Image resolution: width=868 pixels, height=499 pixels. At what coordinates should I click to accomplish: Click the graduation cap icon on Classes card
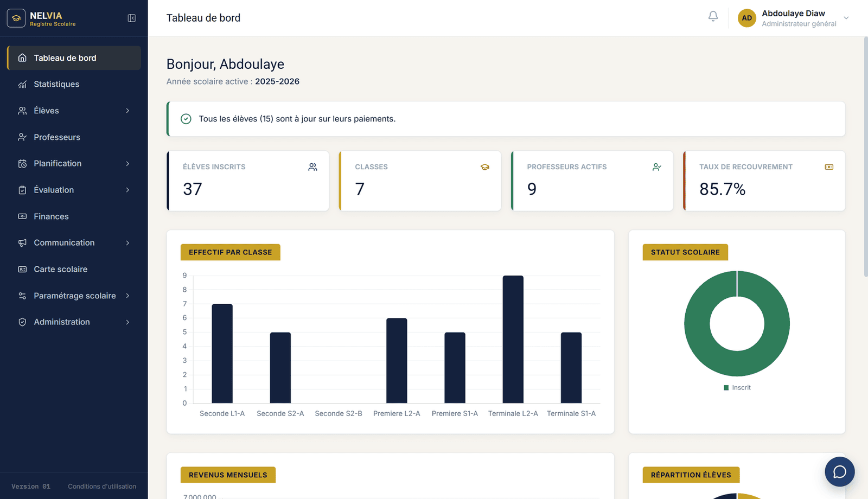tap(485, 167)
